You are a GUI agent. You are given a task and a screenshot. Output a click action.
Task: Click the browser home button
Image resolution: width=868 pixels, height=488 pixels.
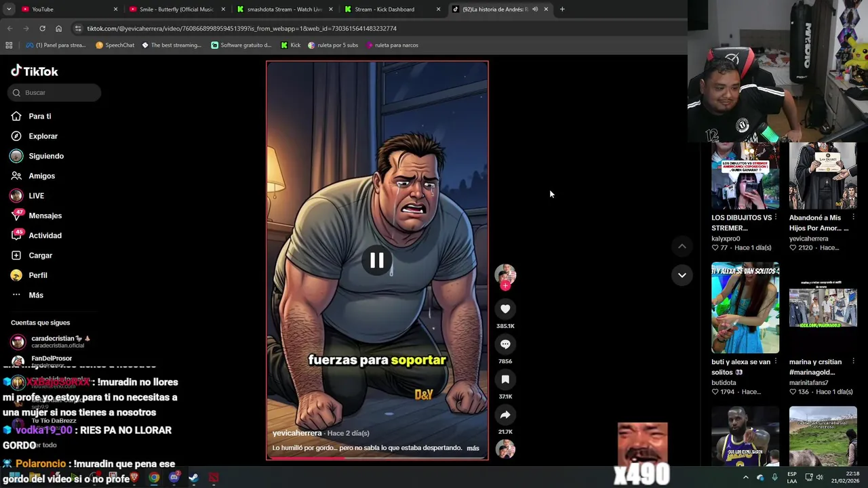click(x=58, y=28)
